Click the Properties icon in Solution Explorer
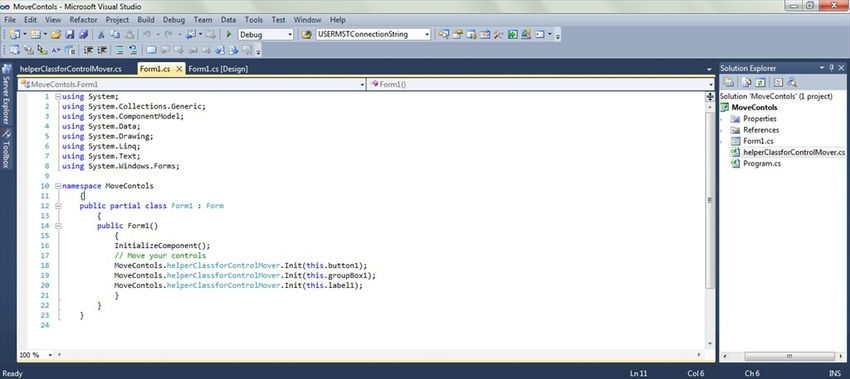The width and height of the screenshot is (850, 379). pos(730,82)
